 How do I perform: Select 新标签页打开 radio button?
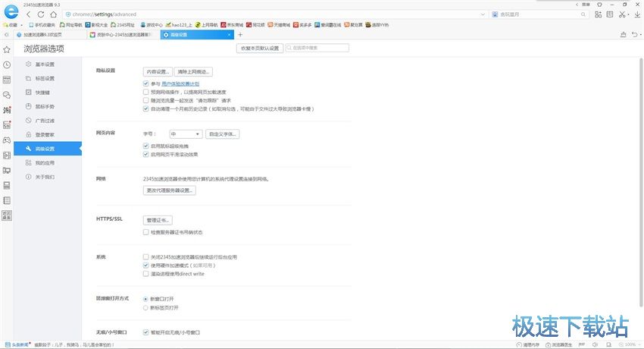click(145, 308)
